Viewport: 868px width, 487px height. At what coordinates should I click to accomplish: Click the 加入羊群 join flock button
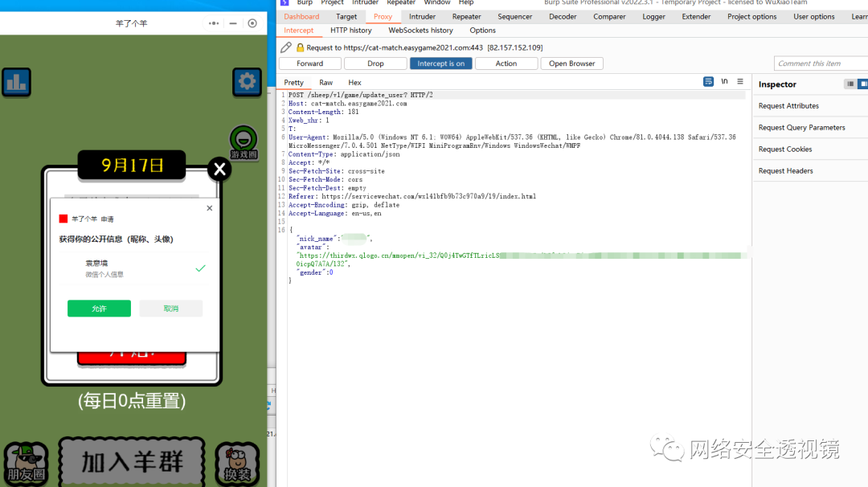132,462
